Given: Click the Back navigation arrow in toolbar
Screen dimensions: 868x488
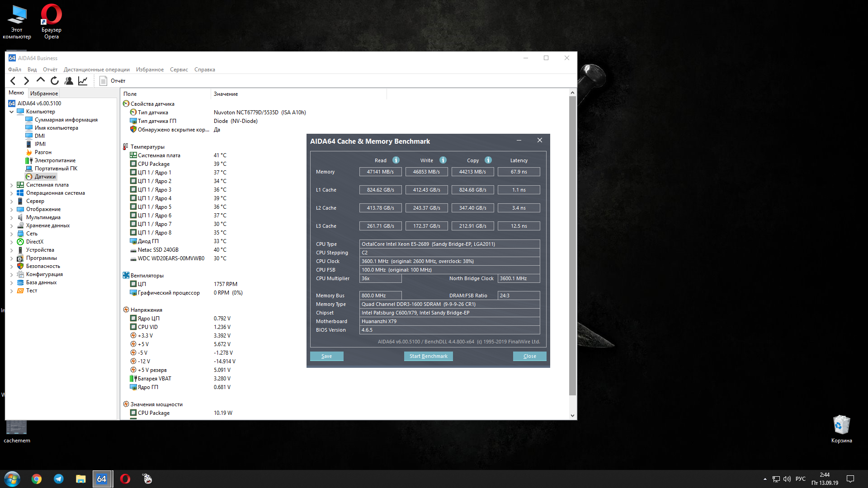Looking at the screenshot, I should point(13,81).
